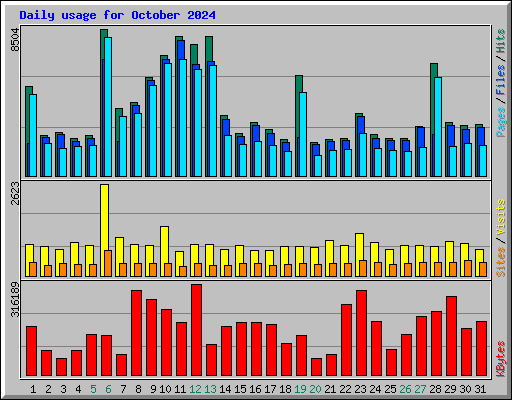Viewport: 512px width, 400px height.
Task: Click day 31 on the x-axis
Action: tap(480, 389)
